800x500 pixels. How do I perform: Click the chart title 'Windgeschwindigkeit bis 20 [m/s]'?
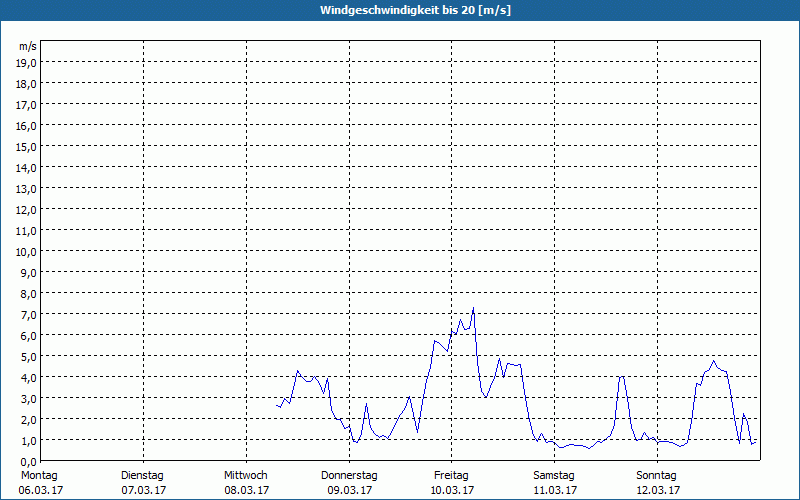tap(415, 10)
